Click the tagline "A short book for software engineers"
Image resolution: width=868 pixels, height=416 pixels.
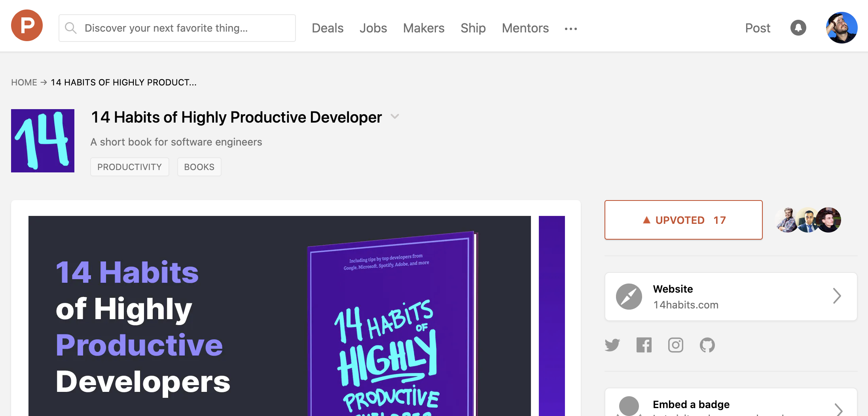coord(176,142)
